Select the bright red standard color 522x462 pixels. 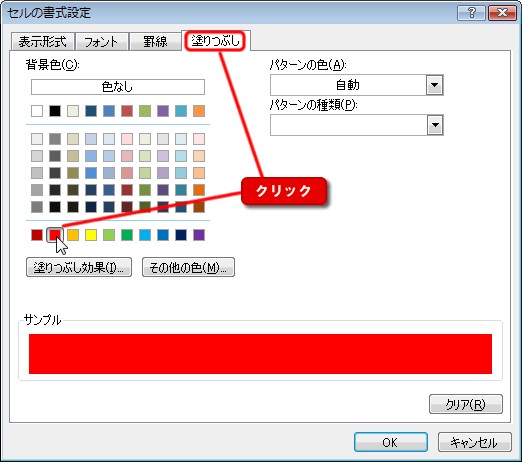[x=55, y=235]
